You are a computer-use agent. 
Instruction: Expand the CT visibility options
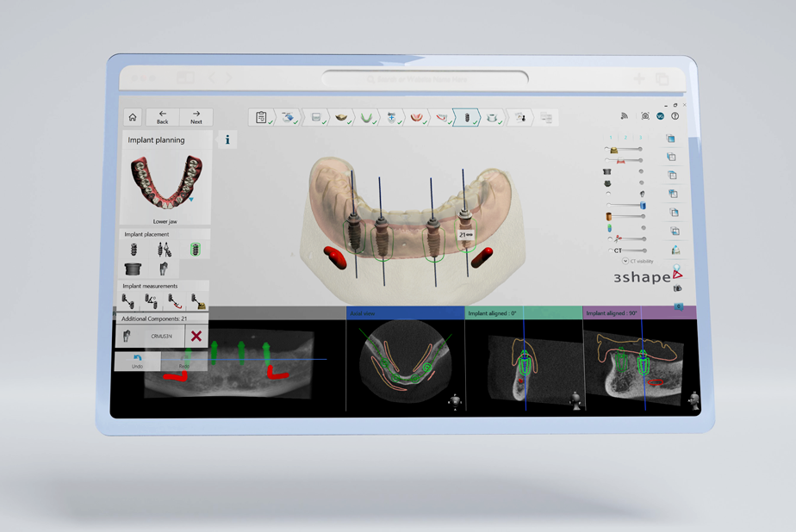pos(625,260)
